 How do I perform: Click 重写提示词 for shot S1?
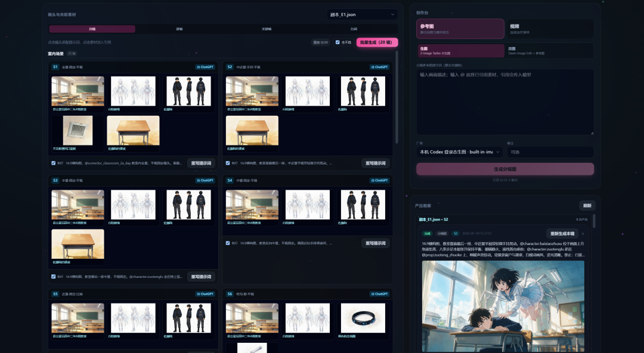point(202,163)
